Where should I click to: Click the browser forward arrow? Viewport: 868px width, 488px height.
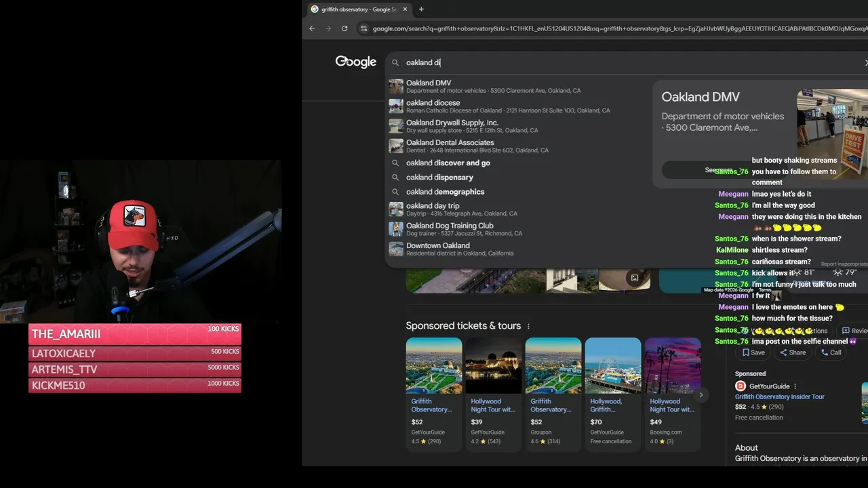(328, 28)
